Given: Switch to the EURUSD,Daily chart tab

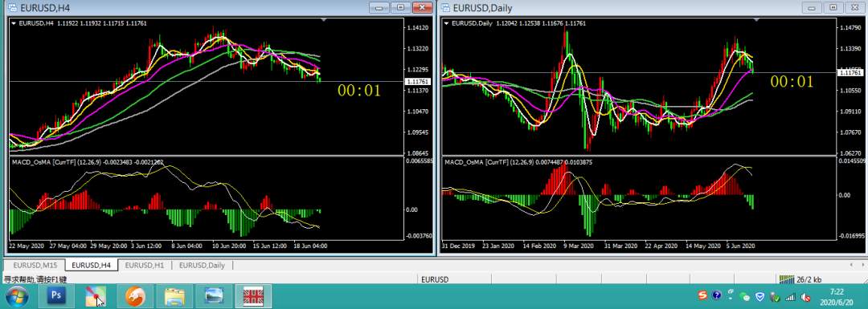Looking at the screenshot, I should tap(202, 266).
